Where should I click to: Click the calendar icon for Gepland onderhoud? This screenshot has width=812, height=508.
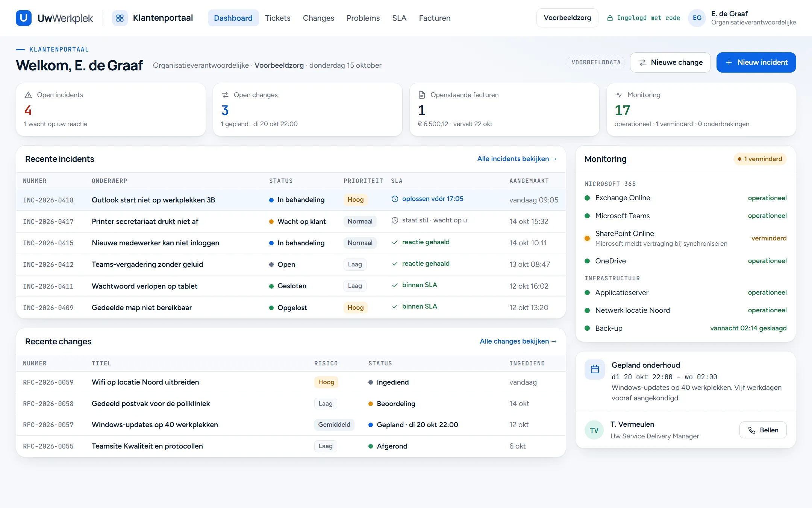(595, 369)
